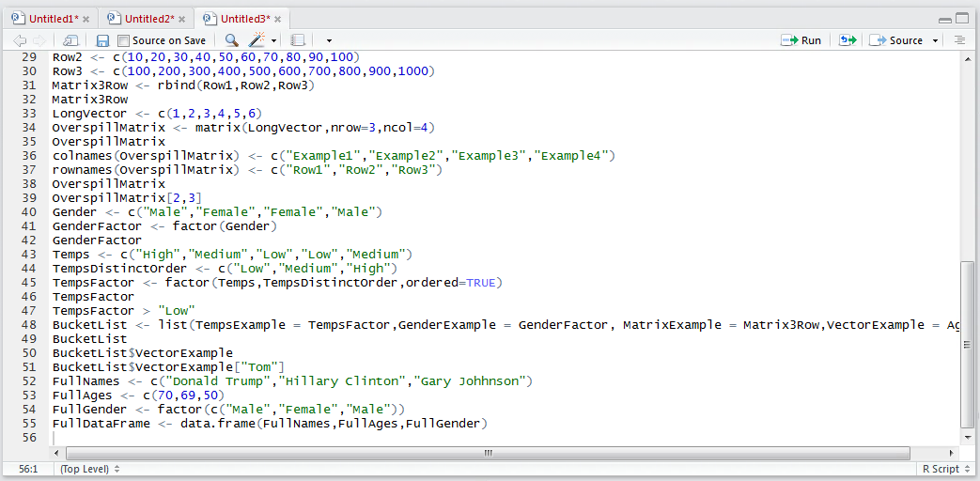Click the LongVector assignment on line 33
This screenshot has height=481, width=980.
tap(156, 113)
